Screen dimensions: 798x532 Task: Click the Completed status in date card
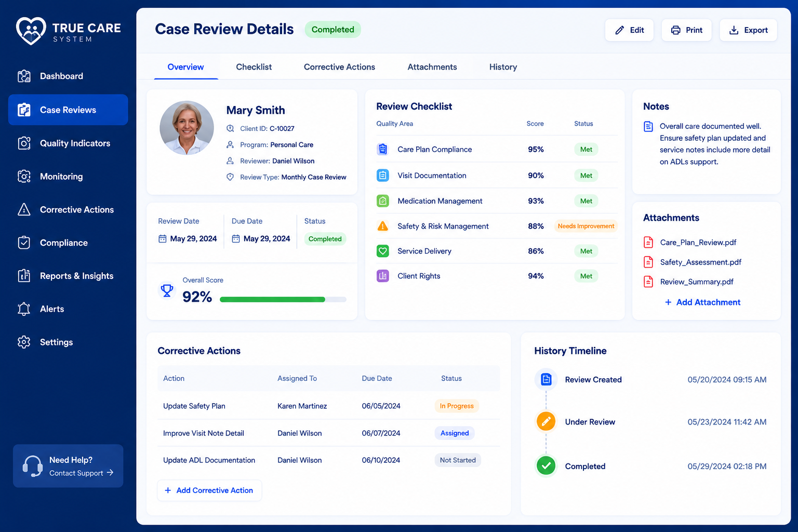[325, 239]
